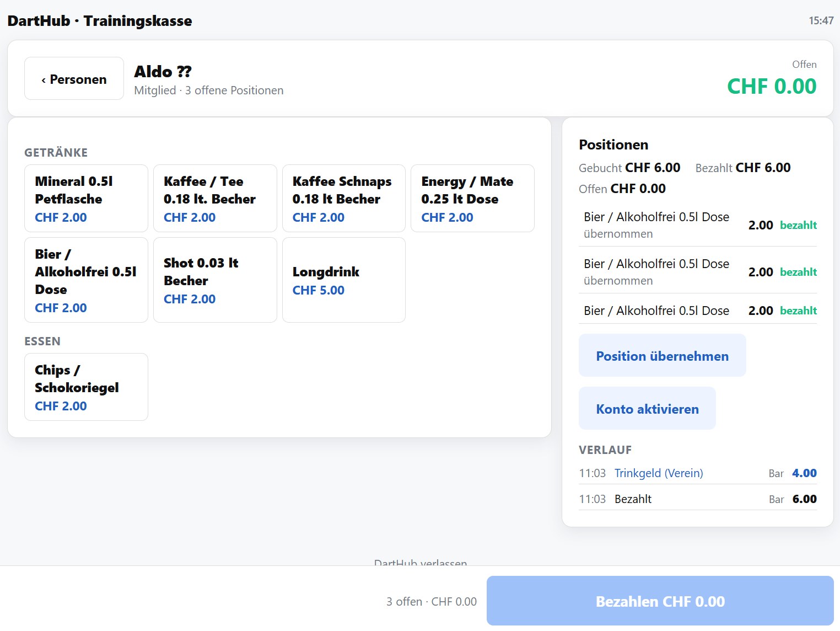Select the Bezahlt CHF 6.00 summary value
Image resolution: width=840 pixels, height=631 pixels.
743,168
